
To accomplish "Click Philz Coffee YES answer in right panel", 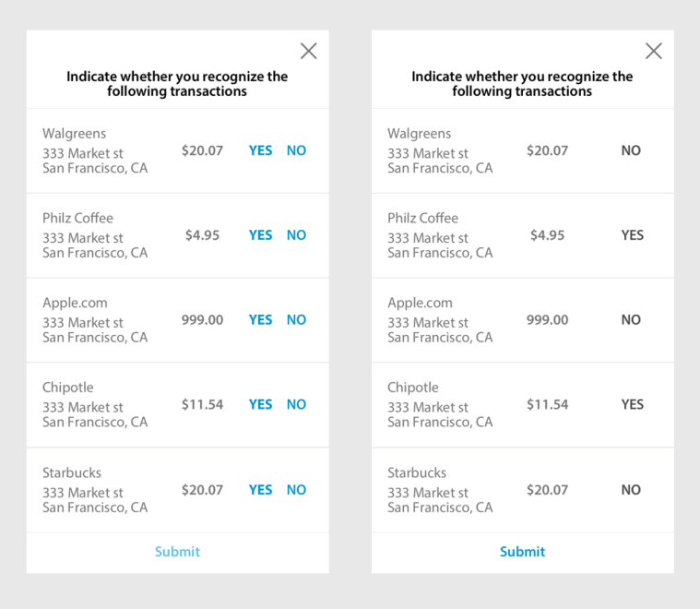I will click(x=632, y=235).
